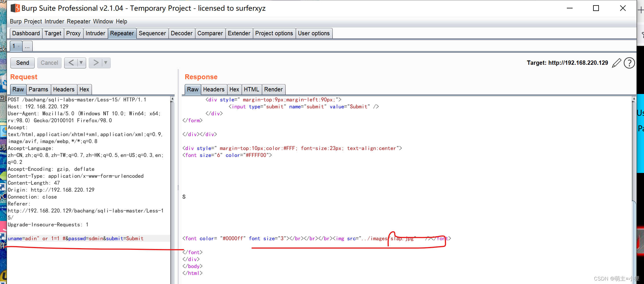Expand the back history dropdown arrow
Viewport: 644px width, 284px height.
tap(81, 63)
